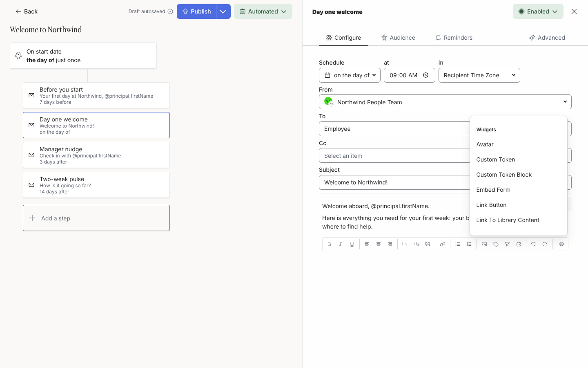Choose Custom Token from the Widgets menu
588x368 pixels.
(519, 159)
